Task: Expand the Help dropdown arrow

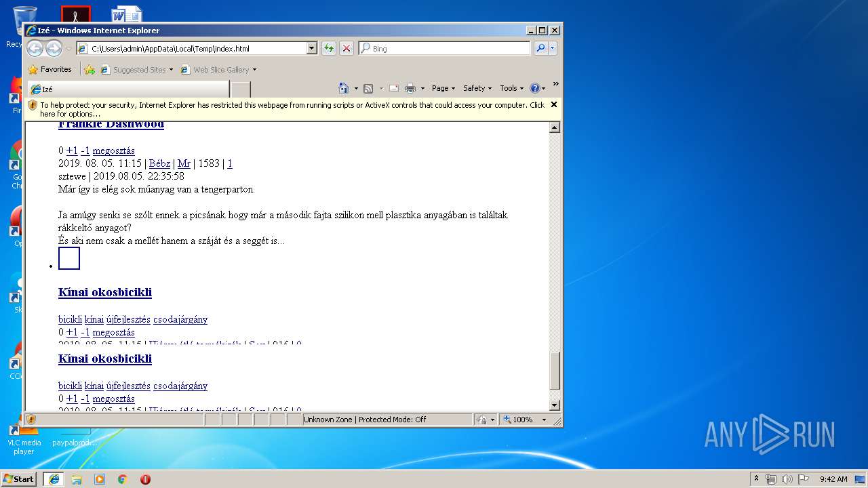Action: pyautogui.click(x=543, y=88)
